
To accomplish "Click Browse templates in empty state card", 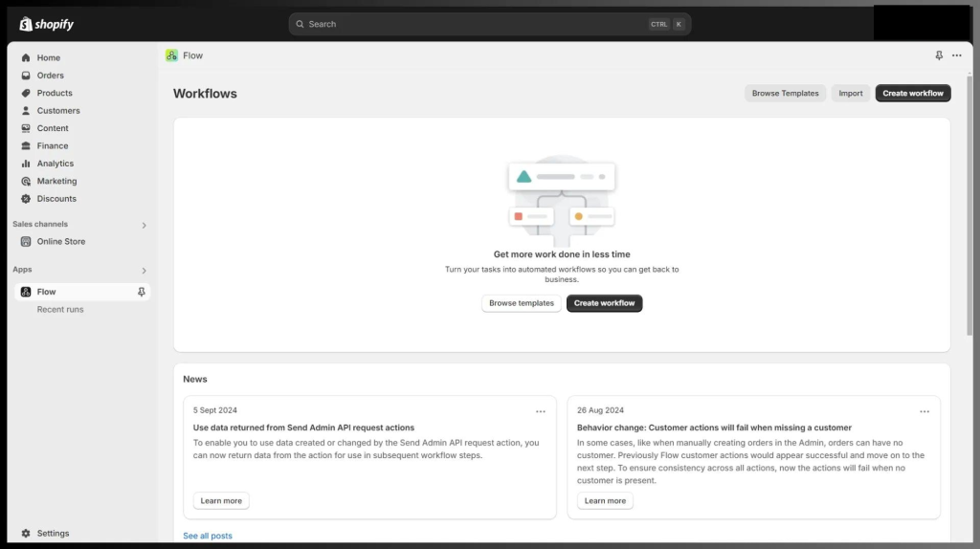I will pyautogui.click(x=522, y=303).
